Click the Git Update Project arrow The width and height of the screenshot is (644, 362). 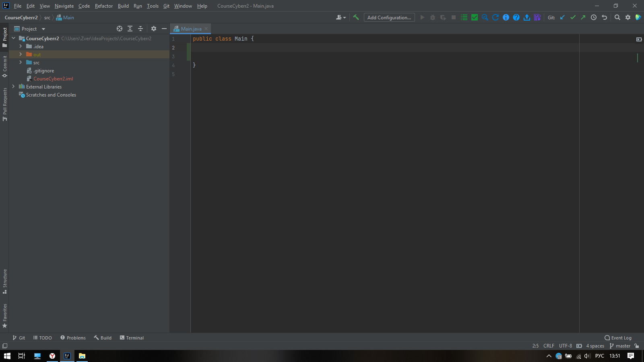tap(562, 17)
